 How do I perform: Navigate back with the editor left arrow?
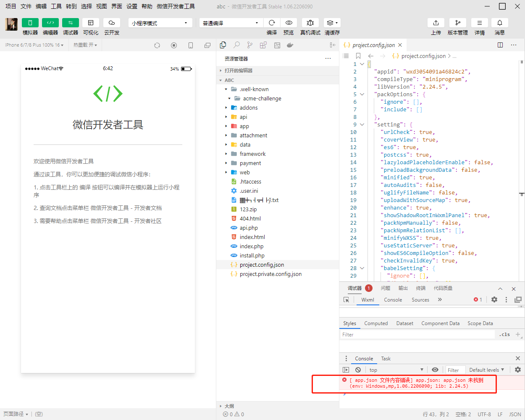371,56
